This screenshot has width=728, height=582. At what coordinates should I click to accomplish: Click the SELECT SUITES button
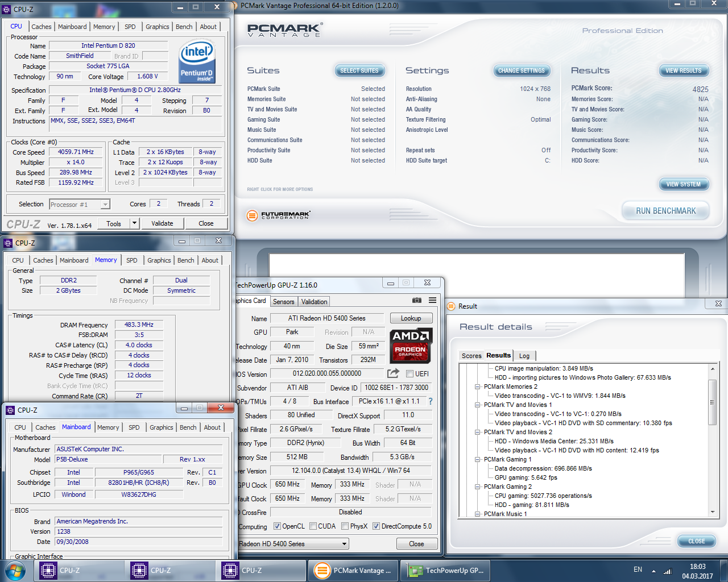pos(359,70)
